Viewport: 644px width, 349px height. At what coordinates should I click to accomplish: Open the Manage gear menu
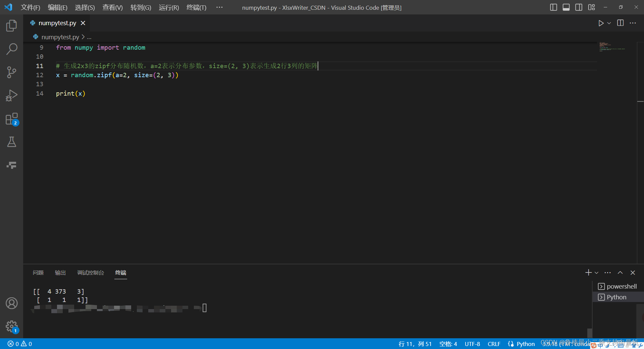[x=11, y=326]
